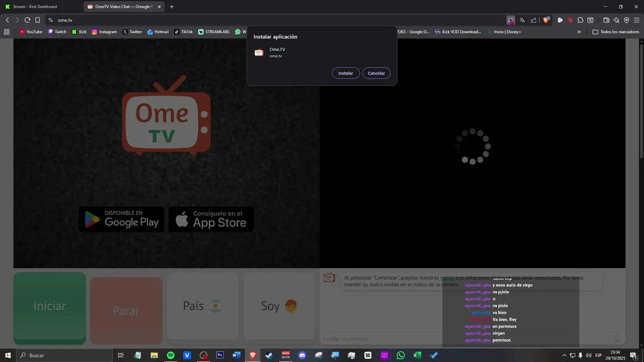
Task: Click the Brave VPN shield icon
Action: (626, 20)
